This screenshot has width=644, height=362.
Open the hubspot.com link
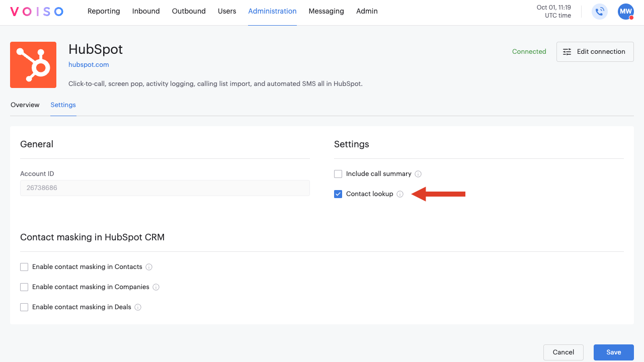point(89,64)
